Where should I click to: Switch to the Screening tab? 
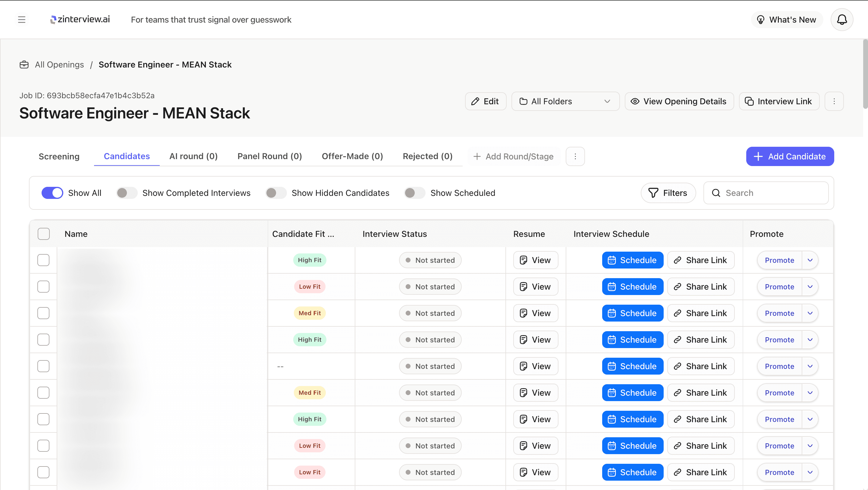(x=59, y=156)
